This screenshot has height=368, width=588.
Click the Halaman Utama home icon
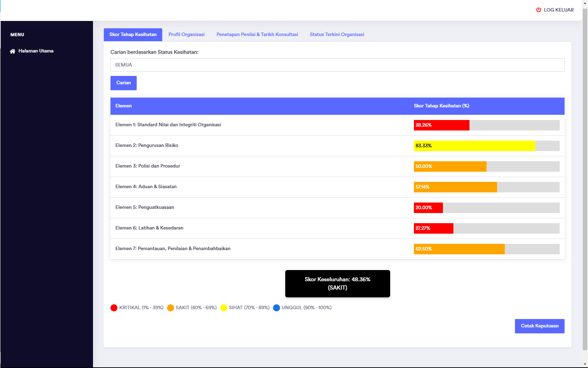click(13, 51)
